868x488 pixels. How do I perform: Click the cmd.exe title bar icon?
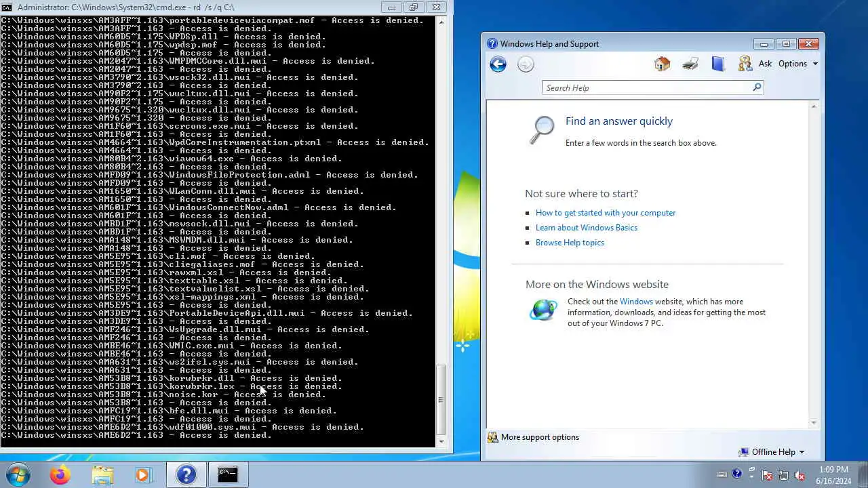pos(7,7)
